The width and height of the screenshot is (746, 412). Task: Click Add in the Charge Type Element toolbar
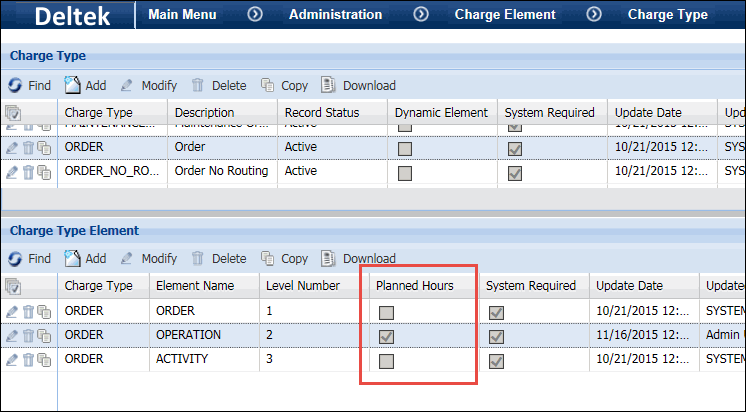point(85,258)
